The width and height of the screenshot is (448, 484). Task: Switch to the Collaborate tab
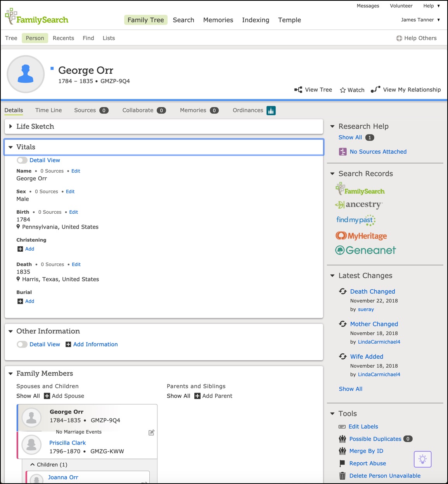click(x=144, y=110)
